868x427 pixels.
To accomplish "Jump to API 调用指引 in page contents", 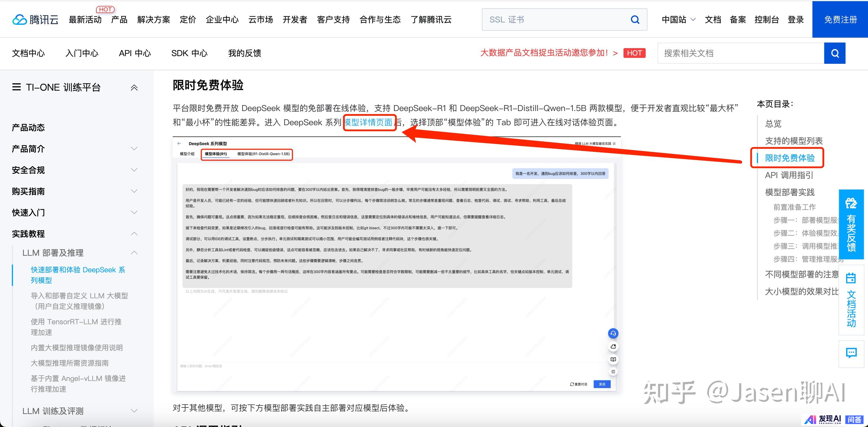I will pyautogui.click(x=789, y=175).
